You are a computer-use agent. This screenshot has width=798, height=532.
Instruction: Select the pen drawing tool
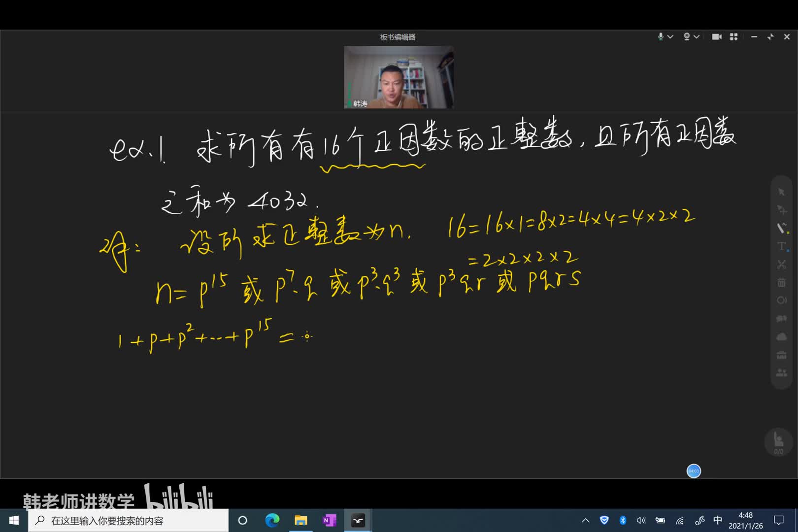click(x=782, y=228)
